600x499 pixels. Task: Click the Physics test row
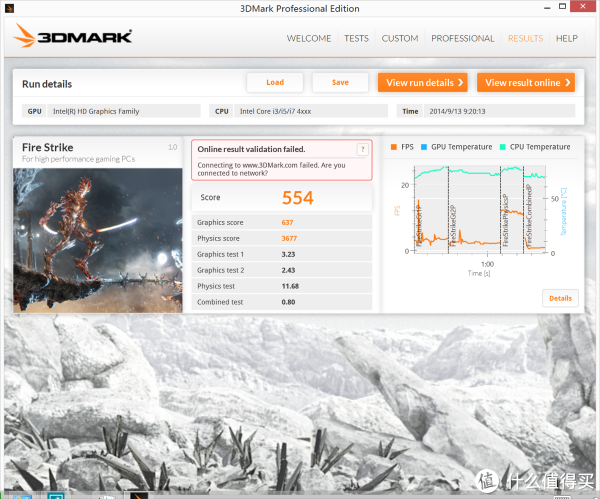[282, 286]
